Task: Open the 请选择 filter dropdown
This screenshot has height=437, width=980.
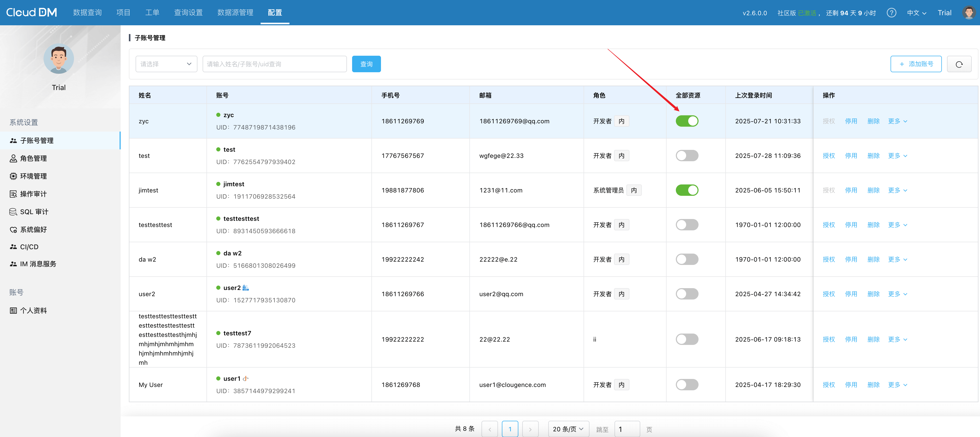Action: [x=166, y=64]
